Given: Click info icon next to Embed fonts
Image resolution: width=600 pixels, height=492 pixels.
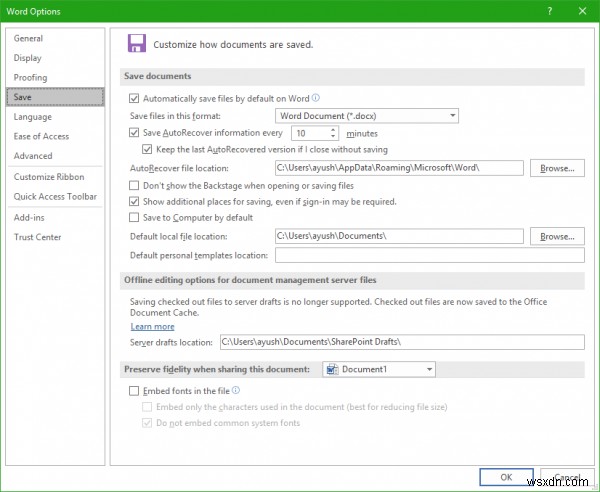Looking at the screenshot, I should (x=236, y=390).
